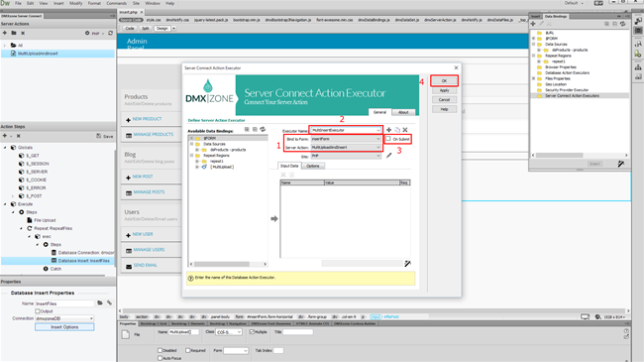The image size is (644, 362).
Task: Open the Server Action dropdown
Action: 346,147
